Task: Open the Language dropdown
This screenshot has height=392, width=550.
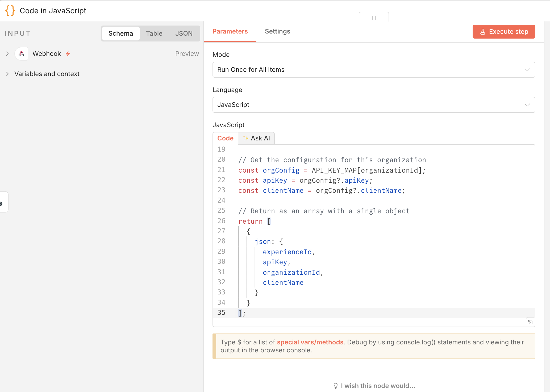Action: click(x=374, y=105)
